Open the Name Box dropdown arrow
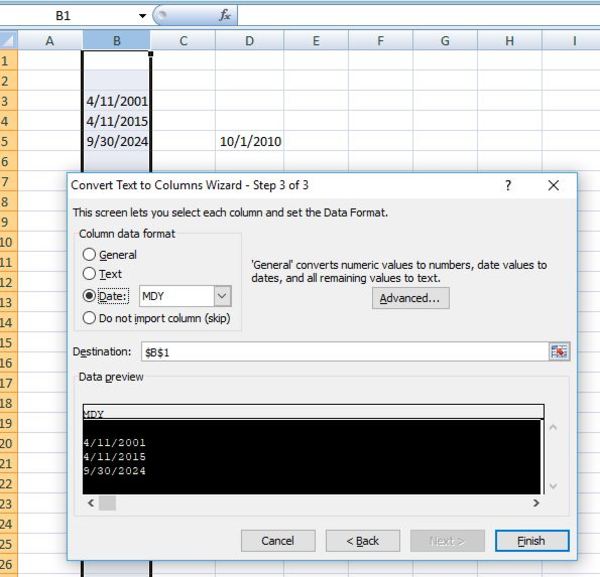600x577 pixels. (142, 16)
